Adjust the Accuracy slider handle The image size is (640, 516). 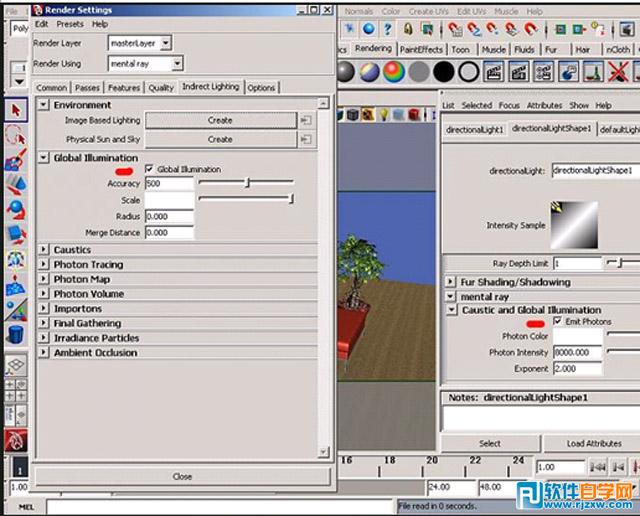pos(247,182)
